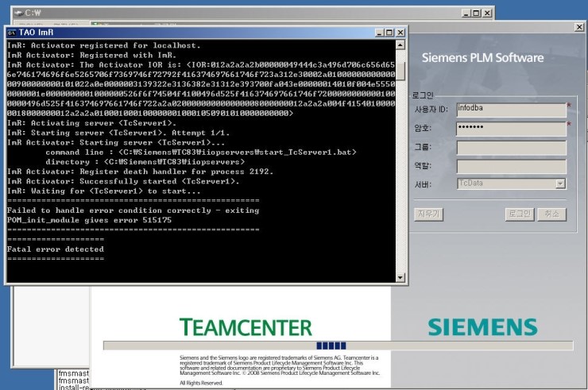Click 'Successfully started <TcServer1>' line

[123, 181]
